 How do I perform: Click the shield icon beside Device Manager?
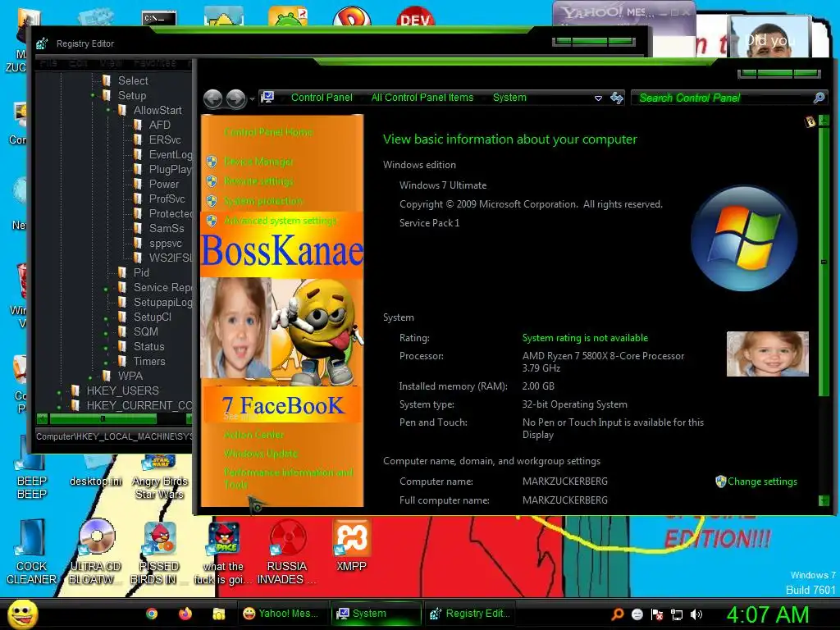[x=212, y=162]
